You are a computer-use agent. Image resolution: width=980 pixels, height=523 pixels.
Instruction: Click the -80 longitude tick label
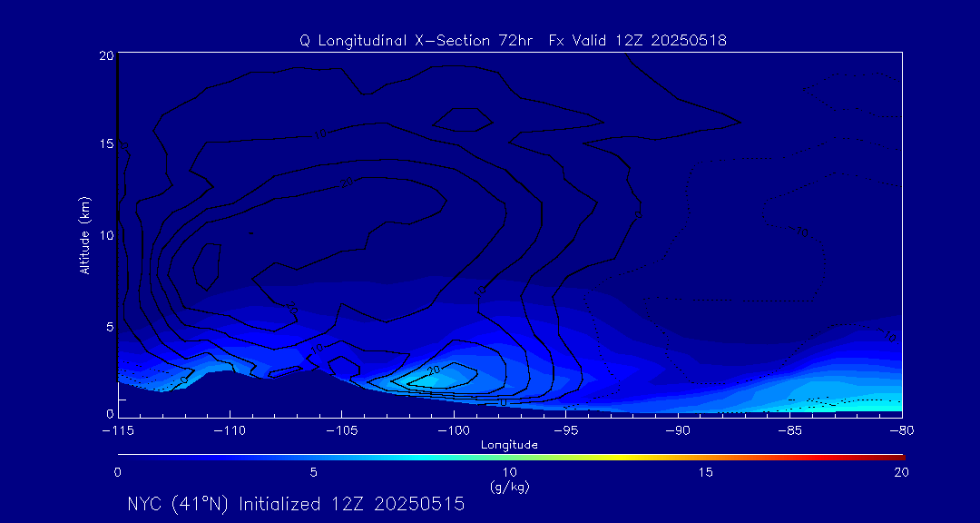[901, 430]
